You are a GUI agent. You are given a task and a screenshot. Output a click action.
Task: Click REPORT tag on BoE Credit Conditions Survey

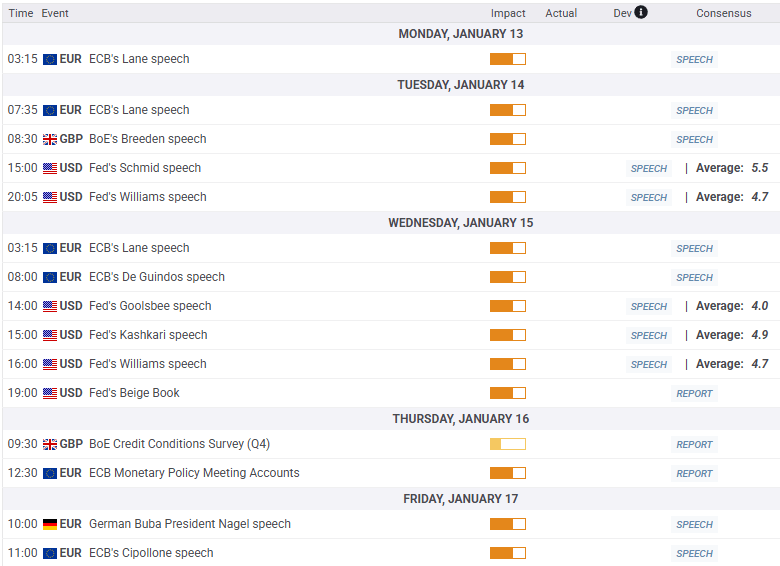(694, 445)
